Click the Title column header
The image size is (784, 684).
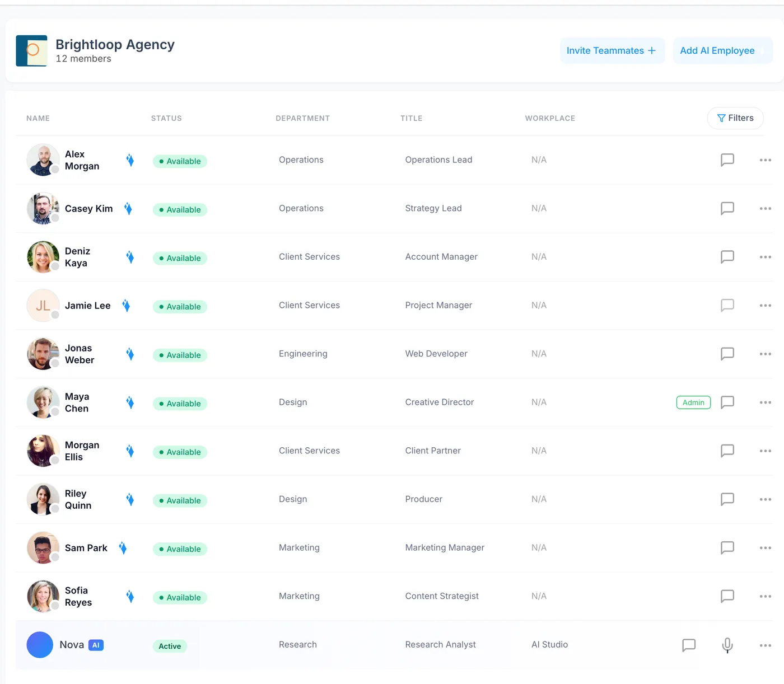[x=412, y=119]
